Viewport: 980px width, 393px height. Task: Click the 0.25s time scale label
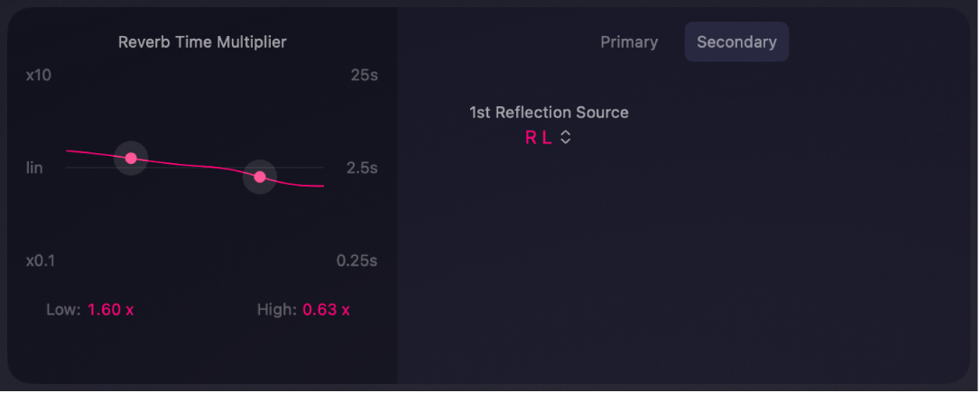[x=357, y=261]
